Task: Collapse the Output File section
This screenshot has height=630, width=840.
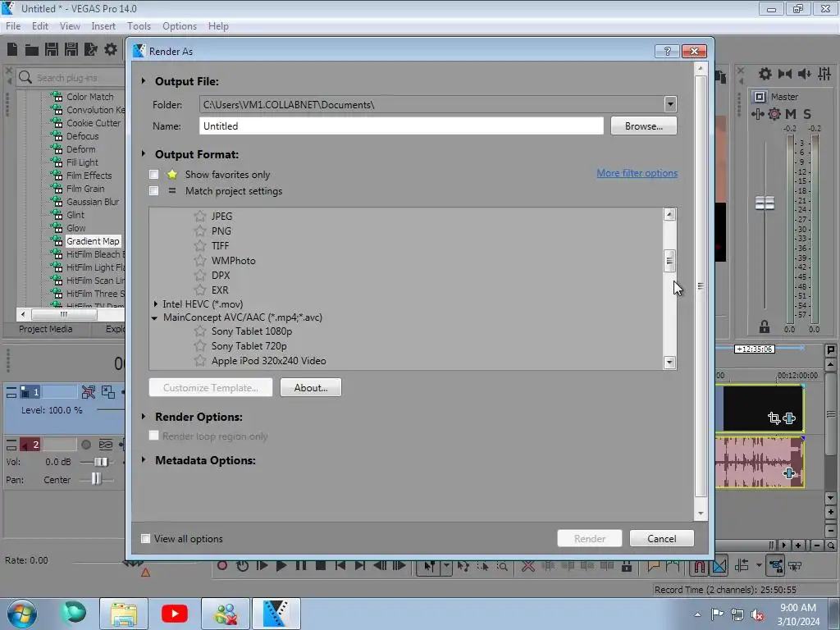Action: [x=143, y=81]
